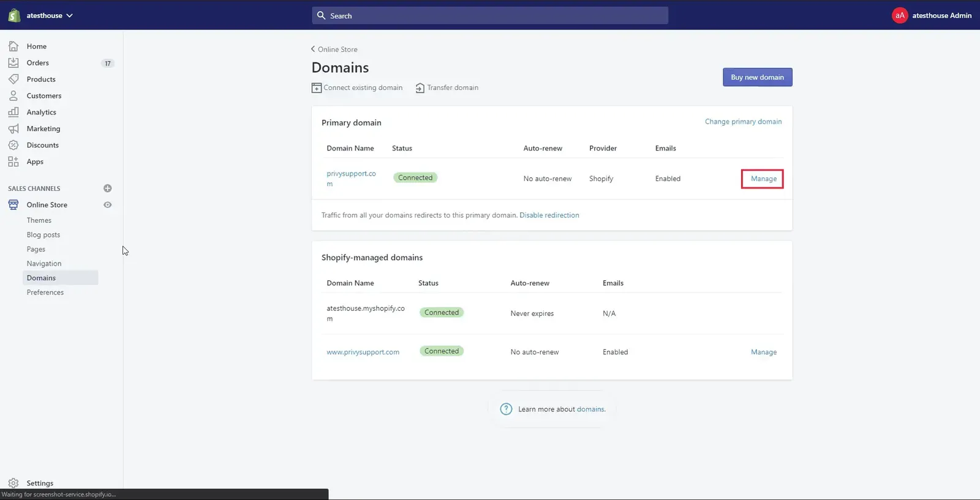Click Change primary domain link
This screenshot has width=980, height=500.
point(743,122)
